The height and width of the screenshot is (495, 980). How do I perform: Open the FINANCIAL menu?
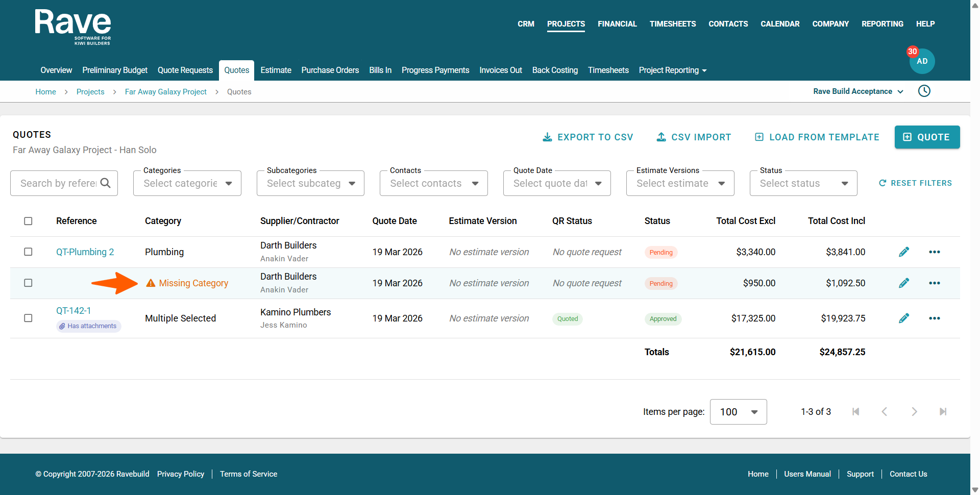617,24
